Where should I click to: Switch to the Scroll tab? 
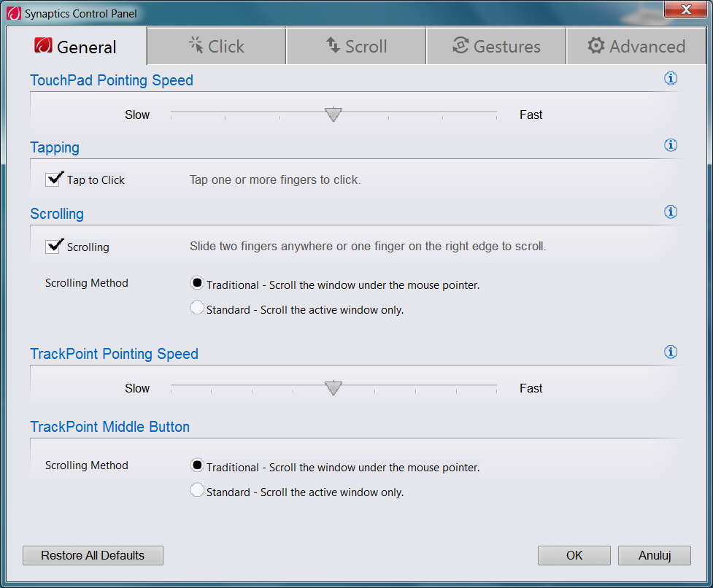356,47
